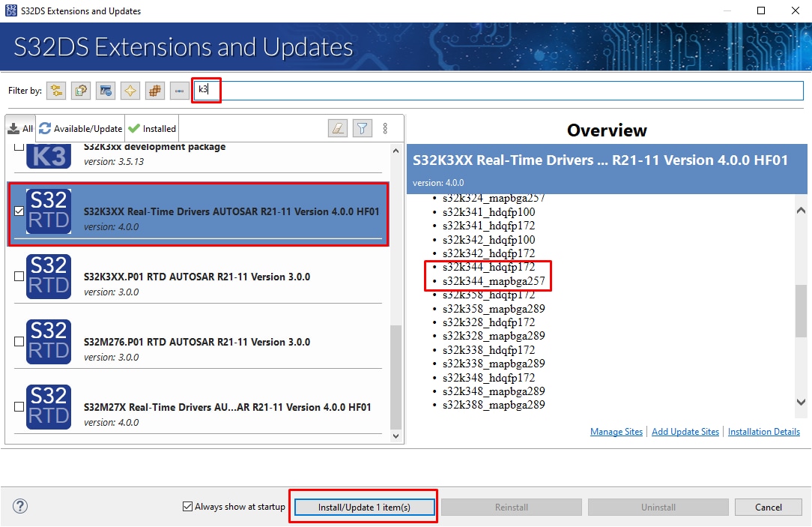The width and height of the screenshot is (812, 527).
Task: Open the ellipsis filter options button
Action: (178, 90)
